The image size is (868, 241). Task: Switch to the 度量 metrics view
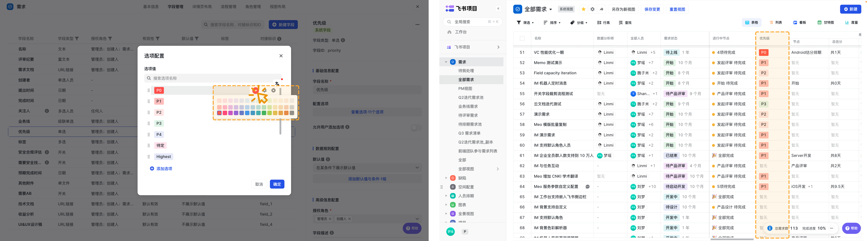tap(851, 23)
